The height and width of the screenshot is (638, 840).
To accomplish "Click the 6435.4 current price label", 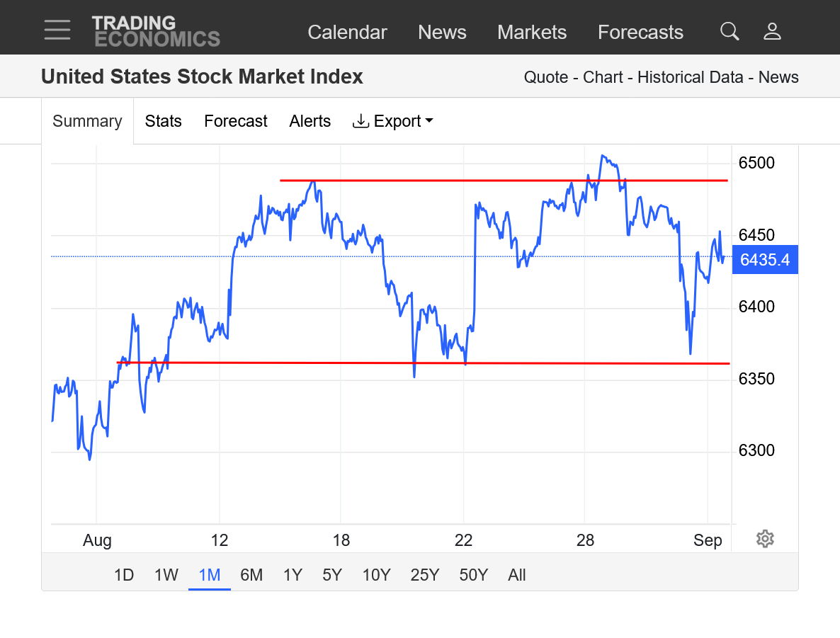I will tap(765, 260).
